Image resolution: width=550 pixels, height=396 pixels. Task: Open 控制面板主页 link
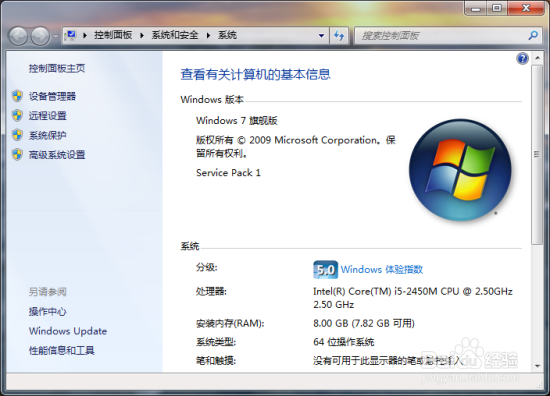(57, 68)
